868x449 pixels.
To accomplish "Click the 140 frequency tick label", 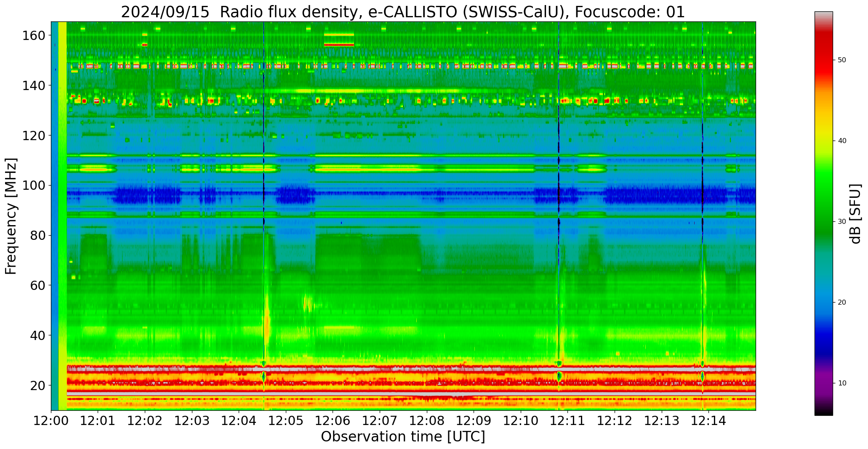I will (x=34, y=85).
